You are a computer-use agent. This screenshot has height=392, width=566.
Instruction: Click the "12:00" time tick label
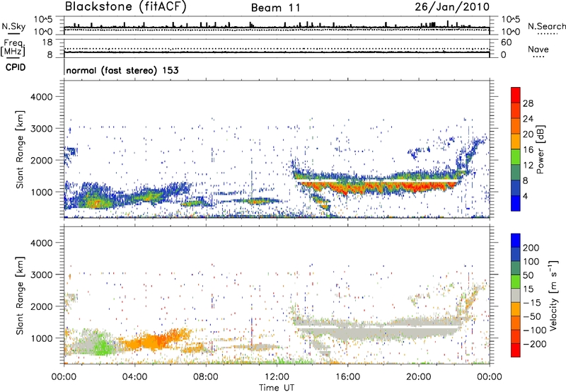pyautogui.click(x=277, y=377)
